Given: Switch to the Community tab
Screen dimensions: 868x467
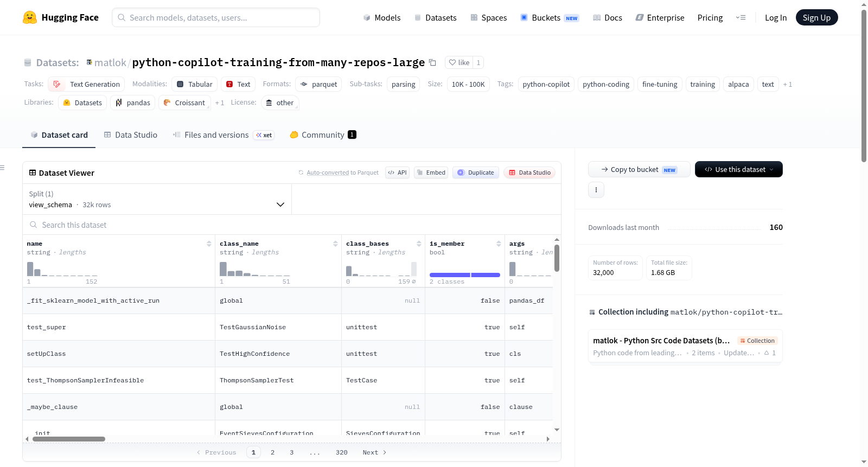Looking at the screenshot, I should pyautogui.click(x=323, y=135).
